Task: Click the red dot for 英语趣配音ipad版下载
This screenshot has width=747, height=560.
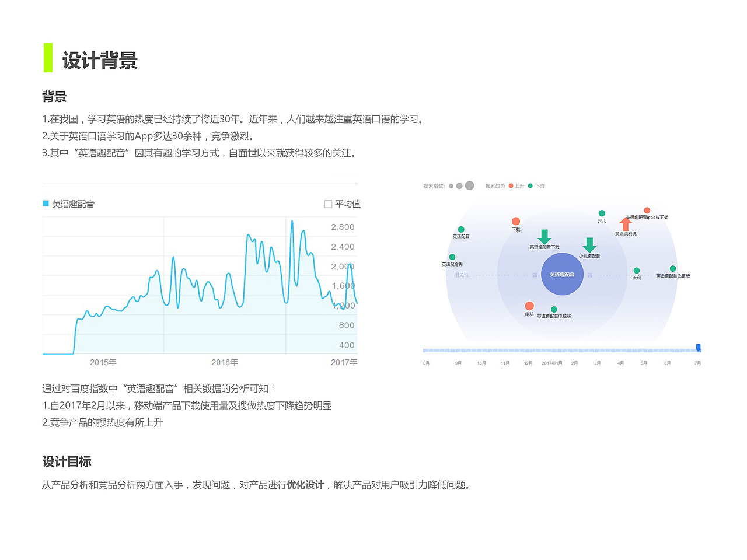Action: click(x=647, y=211)
